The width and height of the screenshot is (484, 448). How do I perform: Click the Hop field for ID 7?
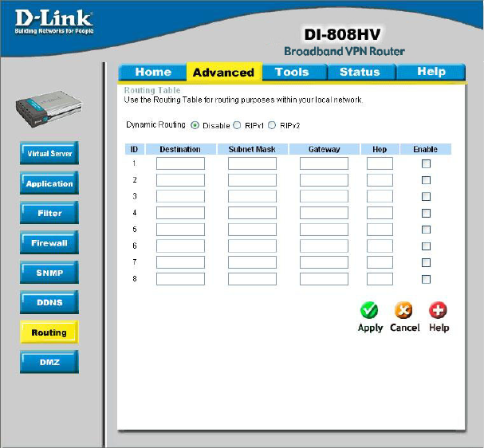tap(380, 262)
